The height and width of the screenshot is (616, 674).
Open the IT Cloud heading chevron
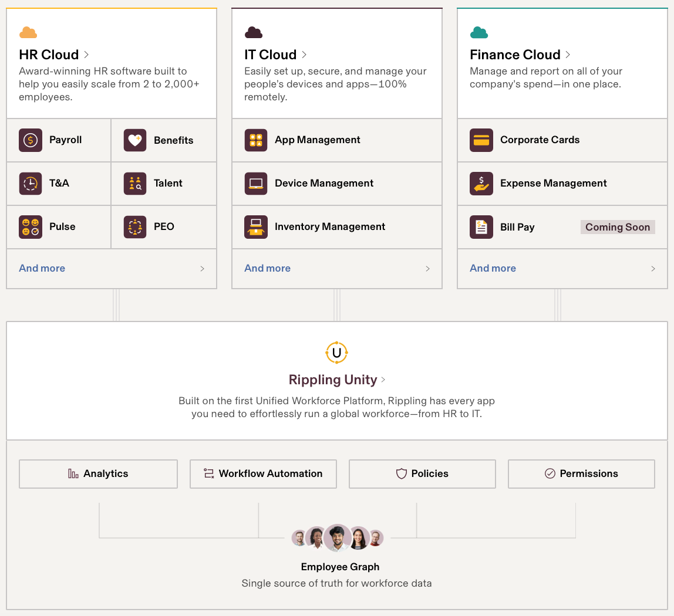304,55
